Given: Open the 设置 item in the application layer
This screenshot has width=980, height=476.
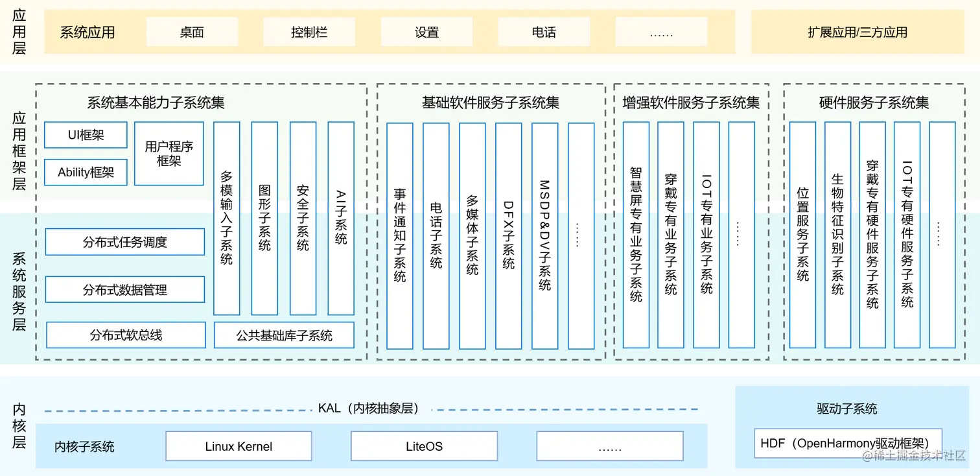Looking at the screenshot, I should pyautogui.click(x=426, y=31).
